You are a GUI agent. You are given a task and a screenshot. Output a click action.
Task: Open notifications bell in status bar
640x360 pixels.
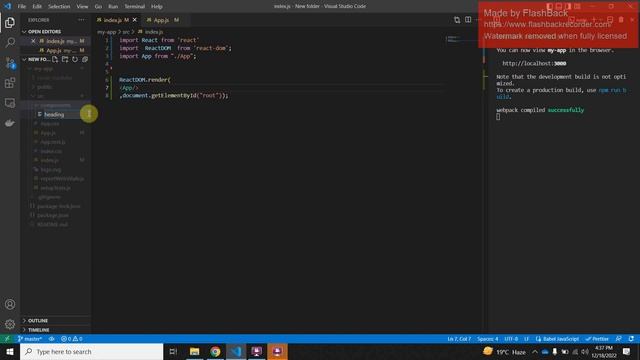click(x=631, y=339)
